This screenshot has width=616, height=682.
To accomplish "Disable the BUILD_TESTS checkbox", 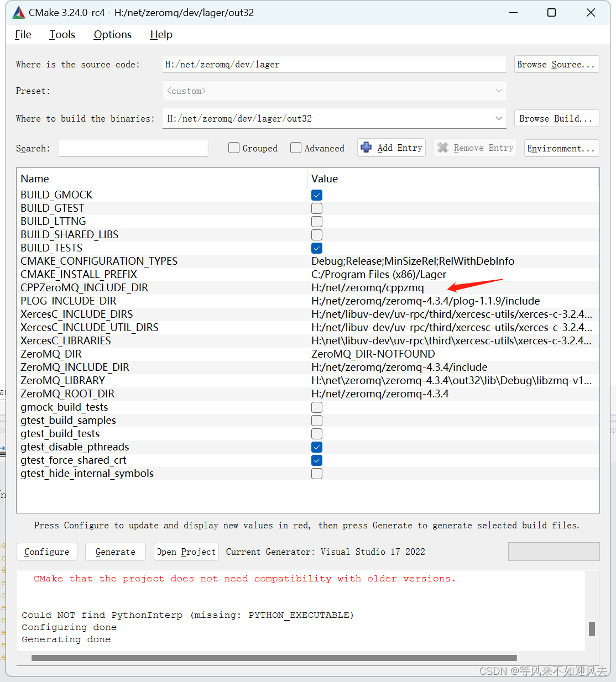I will pyautogui.click(x=317, y=248).
